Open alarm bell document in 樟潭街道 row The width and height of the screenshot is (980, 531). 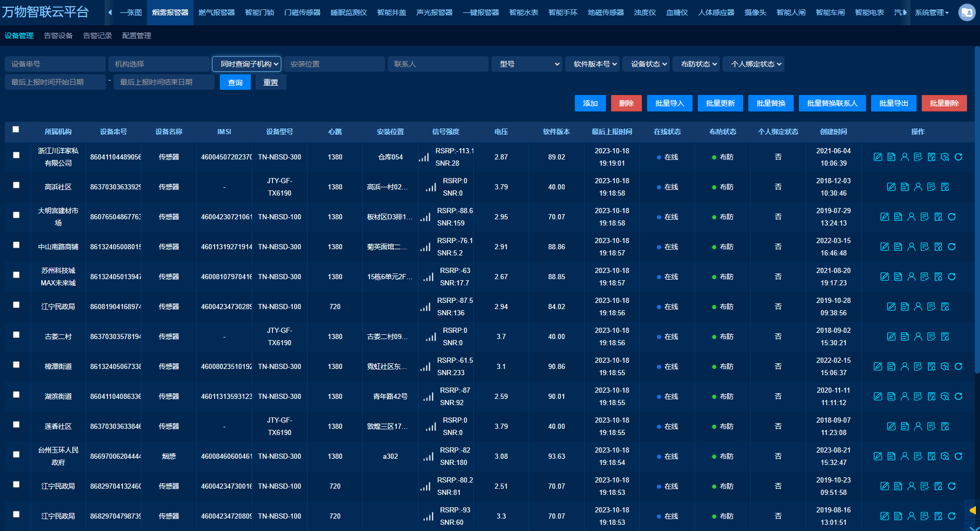pyautogui.click(x=931, y=366)
